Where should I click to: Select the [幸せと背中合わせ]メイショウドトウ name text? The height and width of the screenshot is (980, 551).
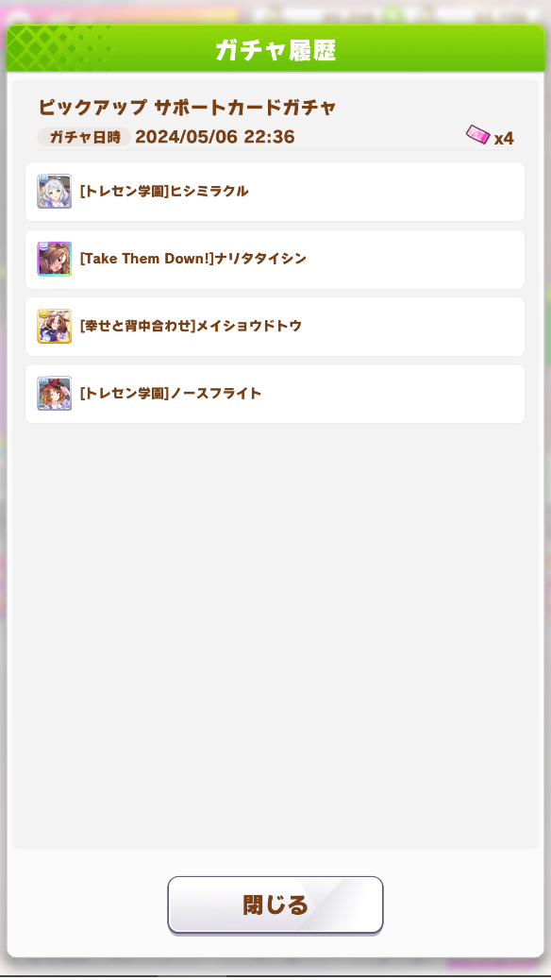(x=191, y=327)
